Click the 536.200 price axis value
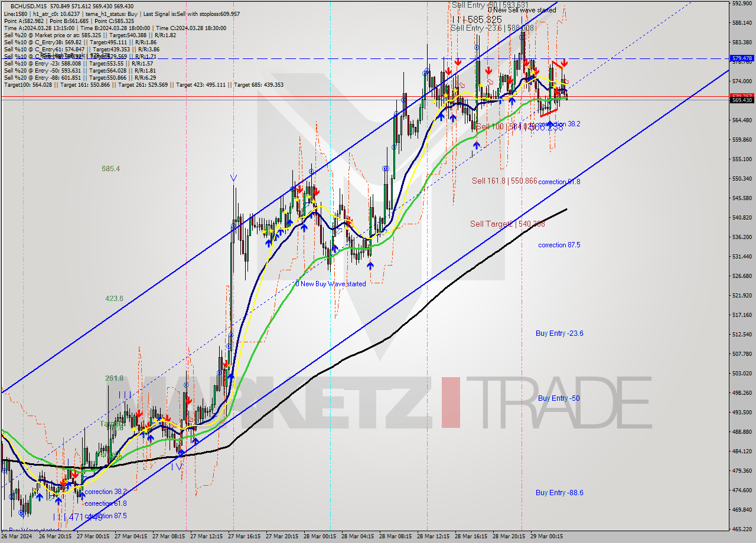Image resolution: width=756 pixels, height=543 pixels. coord(742,237)
